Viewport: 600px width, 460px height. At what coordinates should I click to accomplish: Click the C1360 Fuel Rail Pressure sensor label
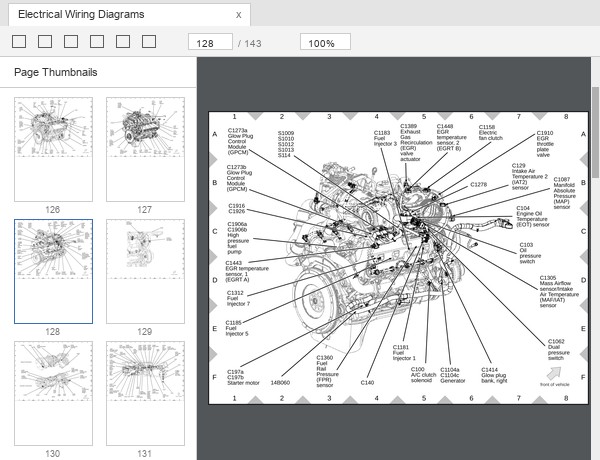coord(327,371)
